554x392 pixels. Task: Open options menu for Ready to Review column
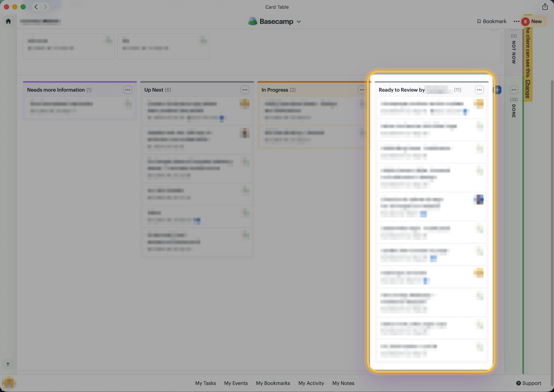pyautogui.click(x=479, y=90)
